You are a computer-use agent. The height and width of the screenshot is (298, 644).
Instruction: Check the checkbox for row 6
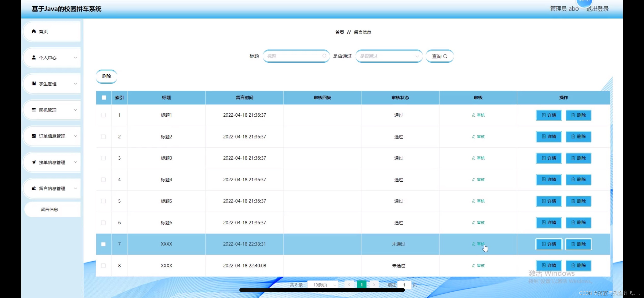point(103,223)
